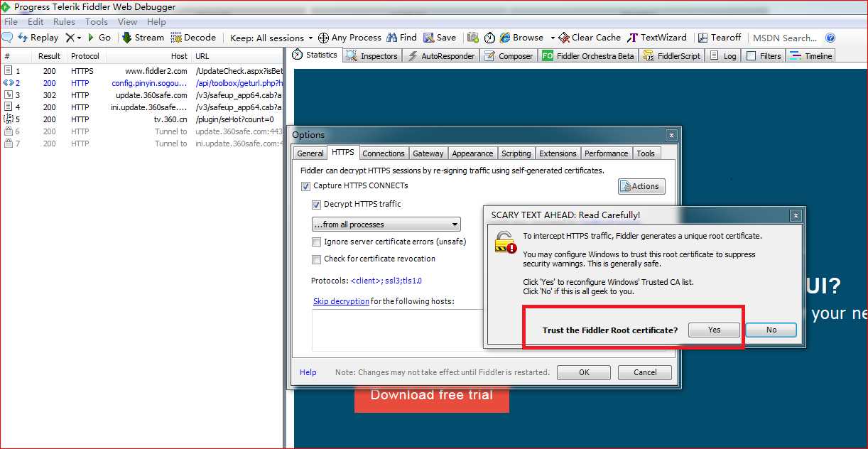Open the Edit menu
Image resolution: width=868 pixels, height=449 pixels.
point(36,22)
